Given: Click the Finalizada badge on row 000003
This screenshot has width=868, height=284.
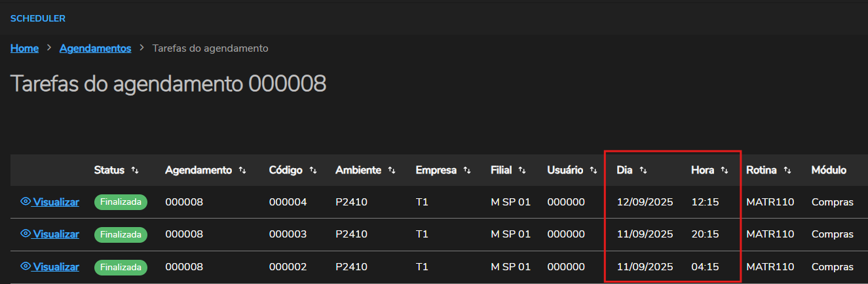Looking at the screenshot, I should click(x=121, y=234).
